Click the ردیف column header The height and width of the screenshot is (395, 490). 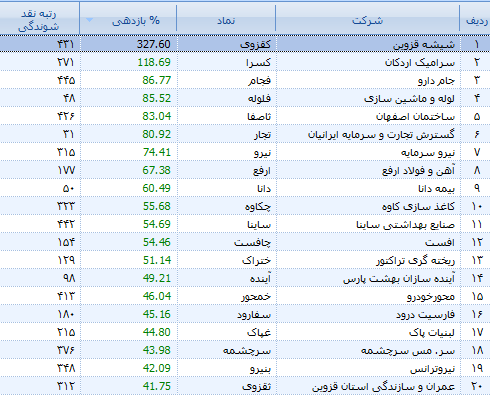[x=475, y=17]
